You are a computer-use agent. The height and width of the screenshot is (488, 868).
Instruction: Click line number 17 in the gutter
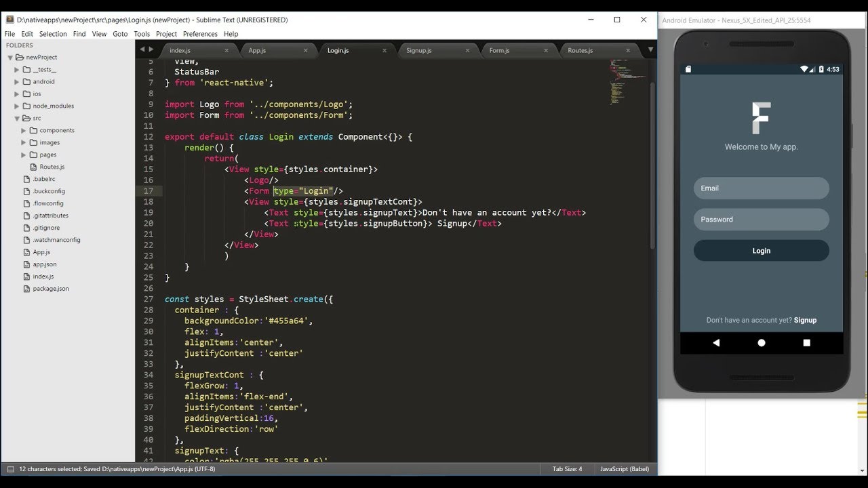tap(149, 191)
